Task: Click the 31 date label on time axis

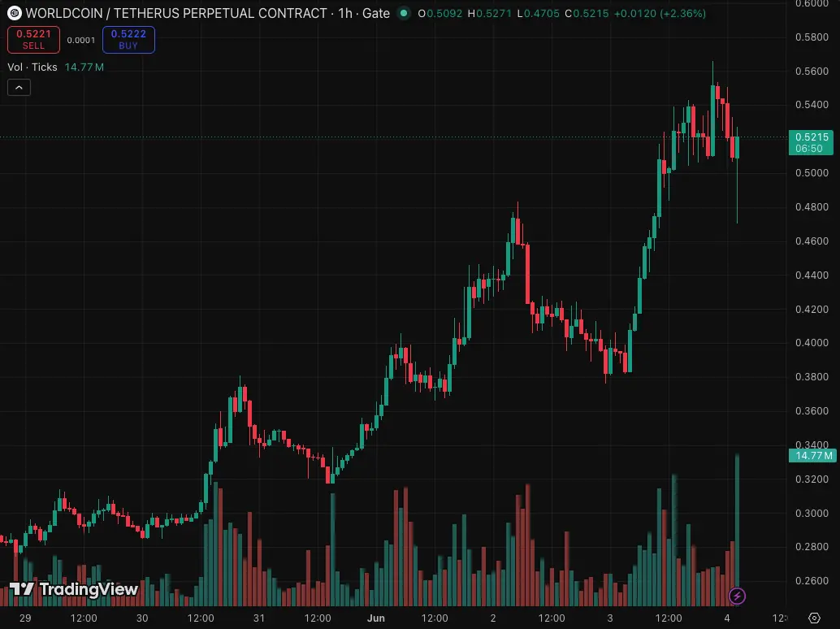Action: click(x=259, y=618)
